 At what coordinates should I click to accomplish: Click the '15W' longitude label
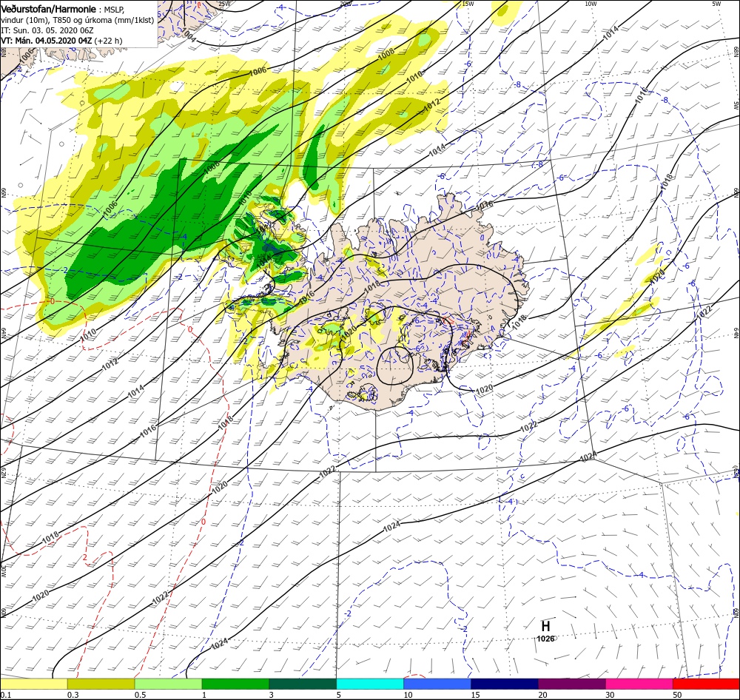pyautogui.click(x=468, y=4)
